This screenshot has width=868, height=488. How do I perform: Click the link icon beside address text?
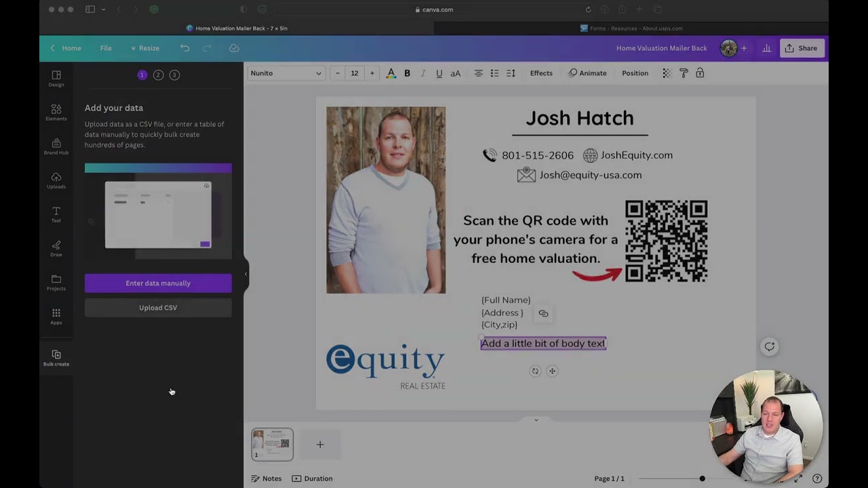(x=543, y=314)
